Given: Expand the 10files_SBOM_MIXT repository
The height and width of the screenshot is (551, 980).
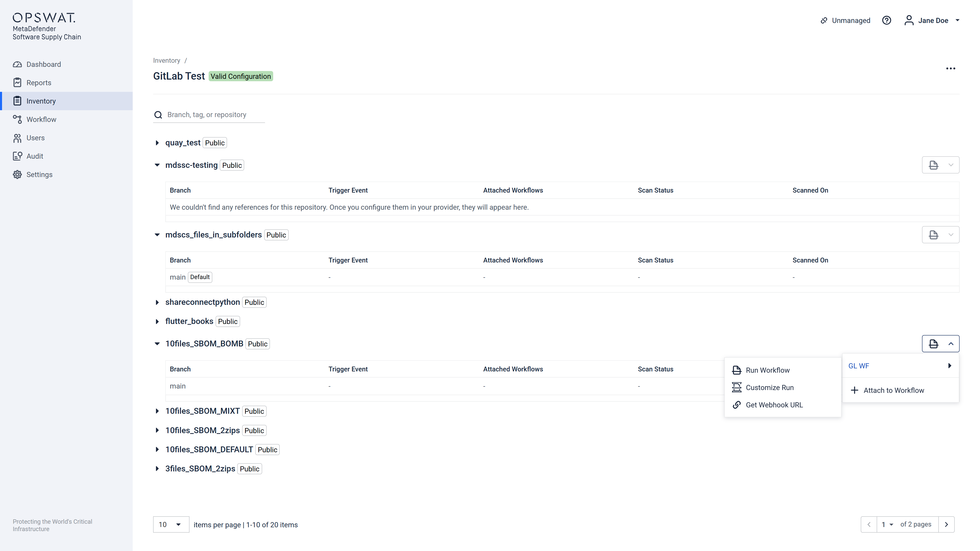Looking at the screenshot, I should coord(157,411).
